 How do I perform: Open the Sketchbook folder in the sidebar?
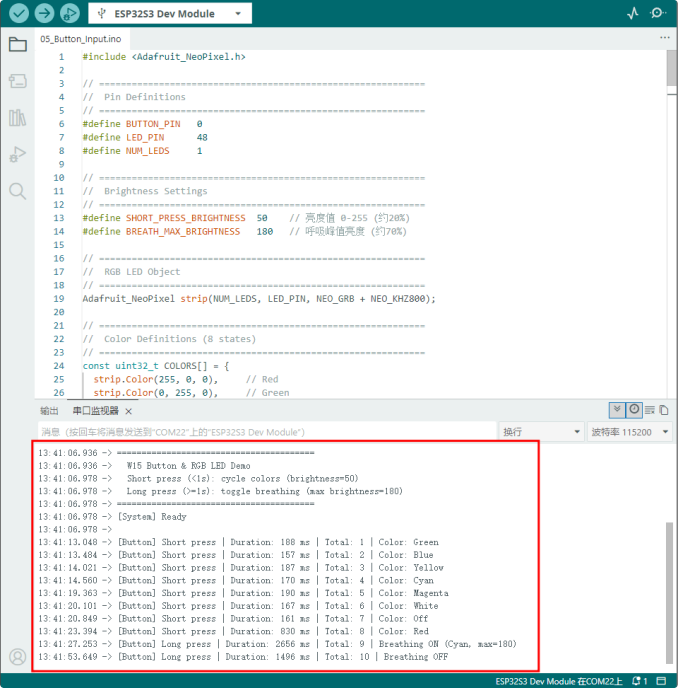(18, 44)
